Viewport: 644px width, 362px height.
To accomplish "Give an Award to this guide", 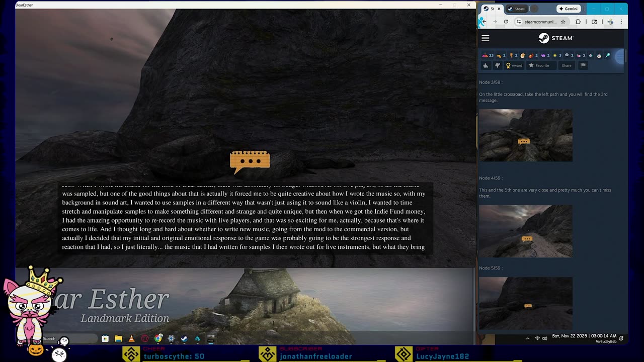I will 514,65.
